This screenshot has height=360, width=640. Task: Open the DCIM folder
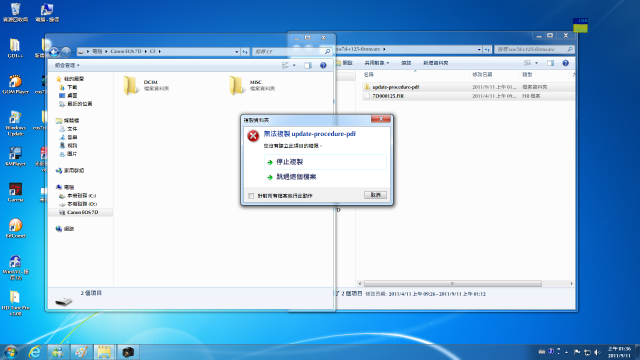[x=147, y=85]
